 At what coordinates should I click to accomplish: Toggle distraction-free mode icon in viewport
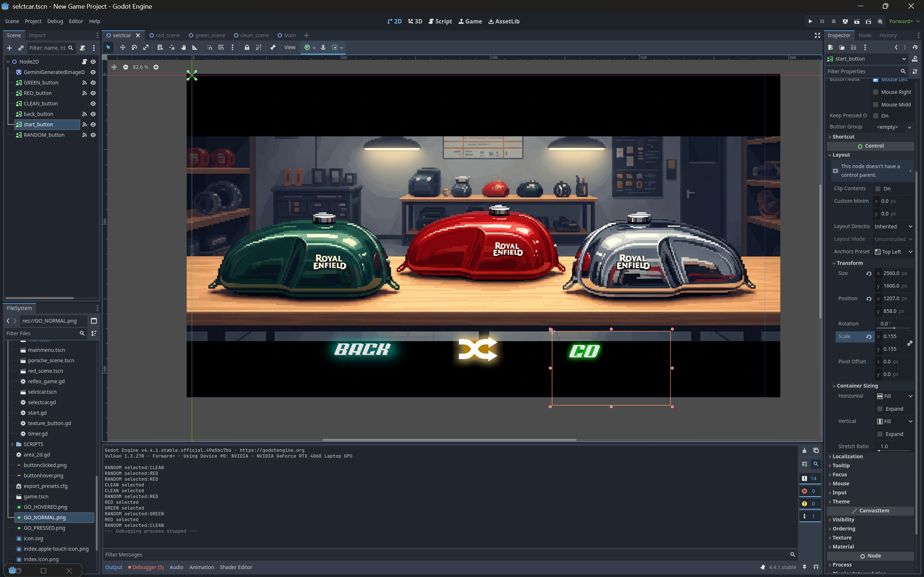click(817, 35)
